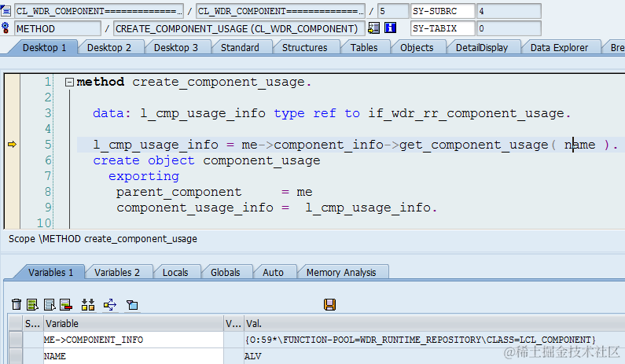Click the funnel filter icon in variables toolbar
625x364 pixels.
pyautogui.click(x=132, y=305)
